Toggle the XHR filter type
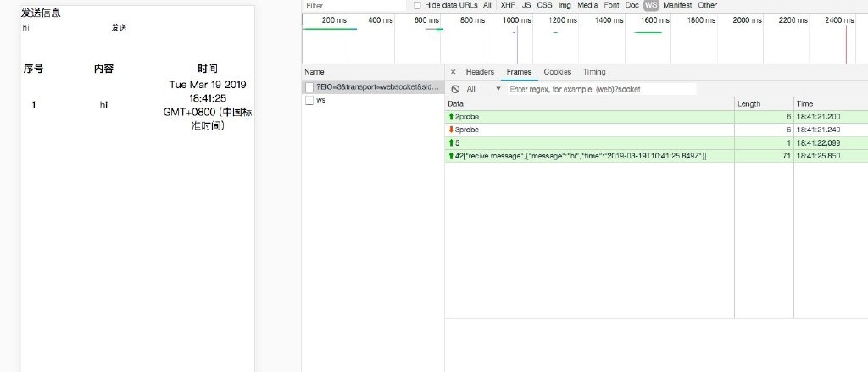Viewport: 868px width, 372px height. point(509,5)
